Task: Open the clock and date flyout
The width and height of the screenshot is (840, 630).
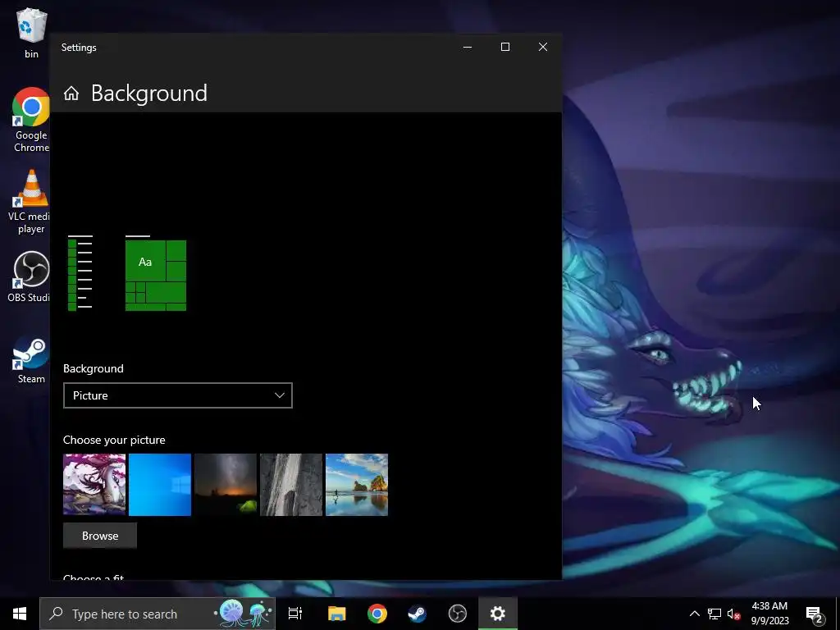Action: pos(769,614)
